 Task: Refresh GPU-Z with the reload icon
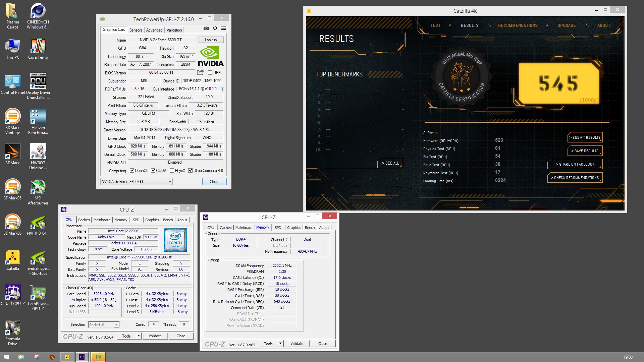(x=215, y=28)
